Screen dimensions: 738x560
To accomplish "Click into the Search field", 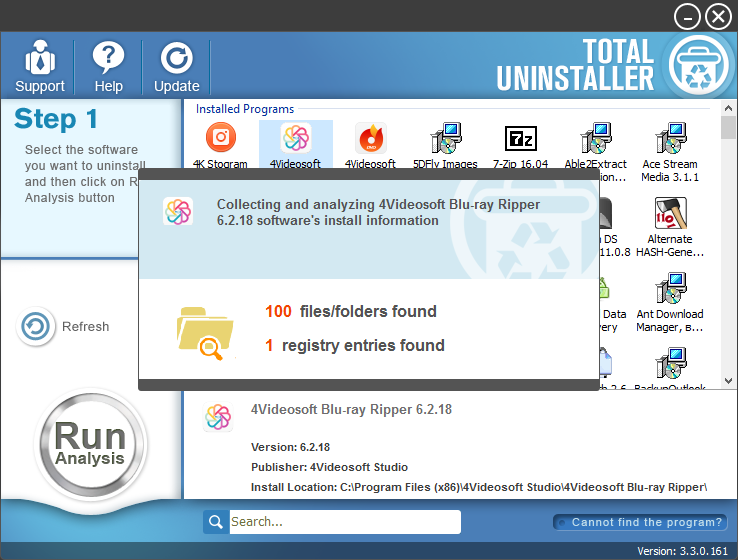I will pyautogui.click(x=345, y=522).
